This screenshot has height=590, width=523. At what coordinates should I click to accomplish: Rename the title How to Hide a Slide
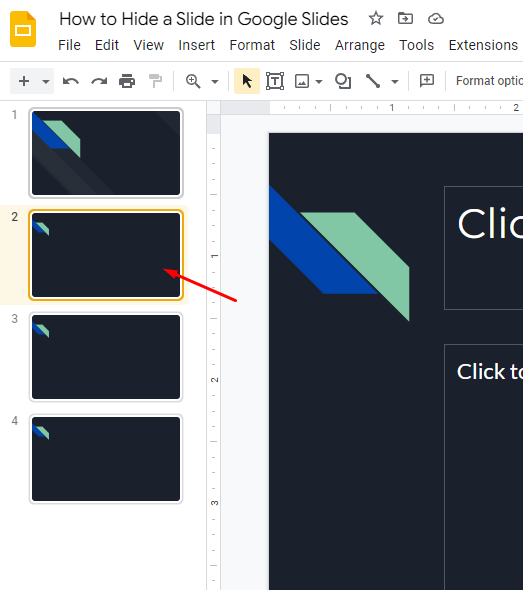(x=204, y=19)
